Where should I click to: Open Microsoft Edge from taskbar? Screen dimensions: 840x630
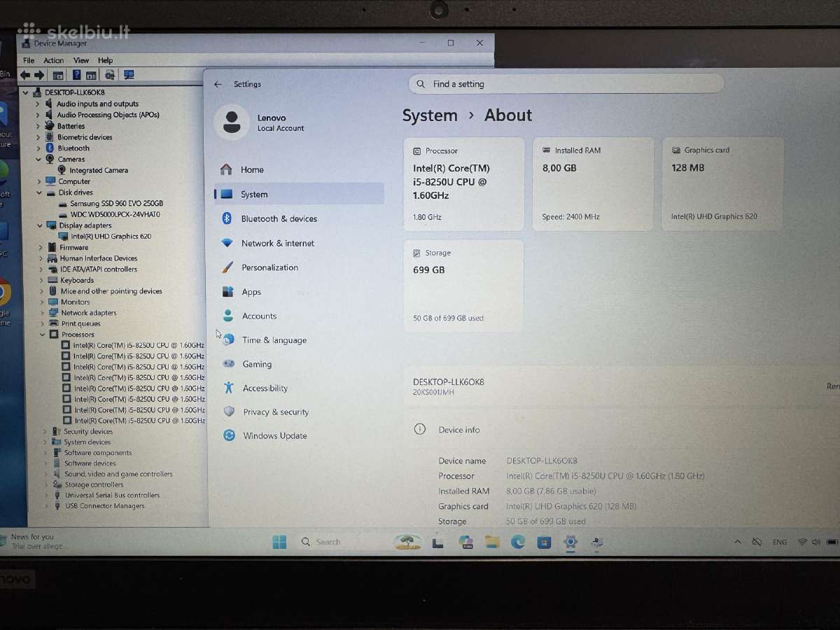518,542
